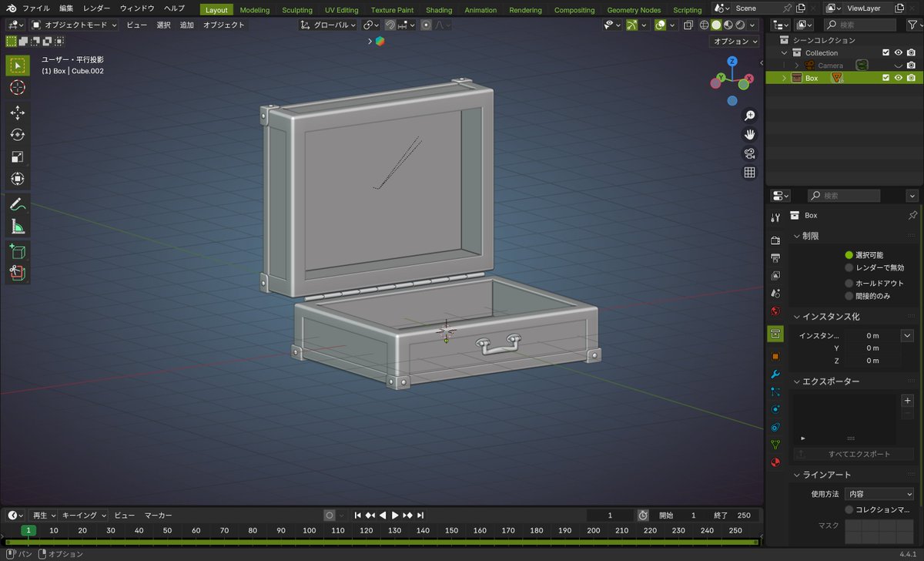Open the Output properties tab
This screenshot has width=924, height=561.
click(775, 257)
